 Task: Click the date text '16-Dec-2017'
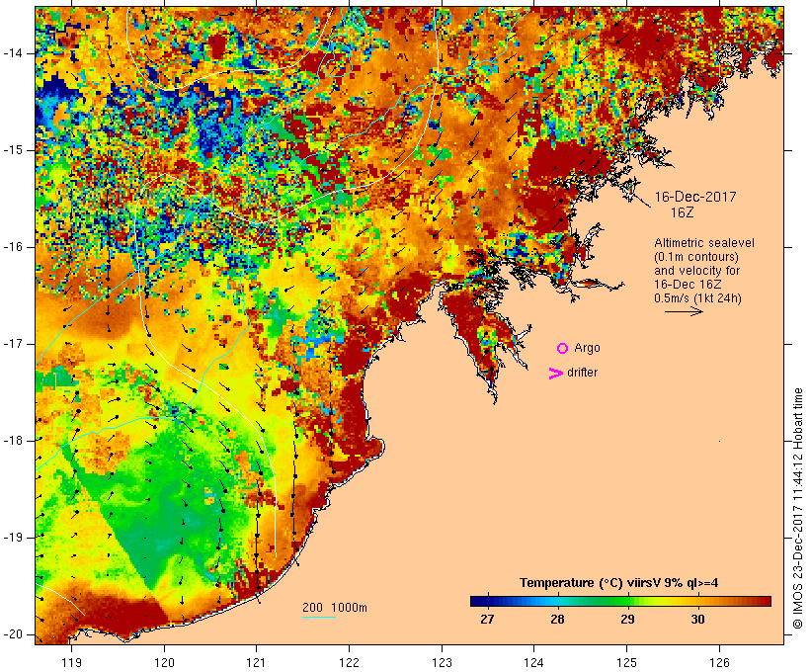tap(695, 197)
